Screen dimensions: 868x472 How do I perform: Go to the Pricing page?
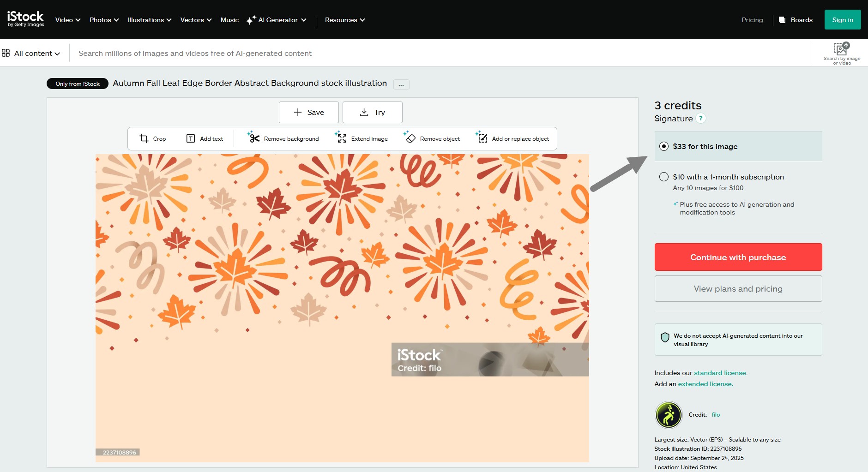(752, 20)
